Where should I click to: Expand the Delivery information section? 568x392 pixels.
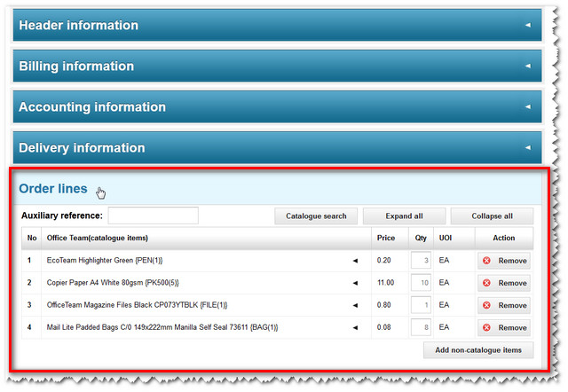[275, 148]
